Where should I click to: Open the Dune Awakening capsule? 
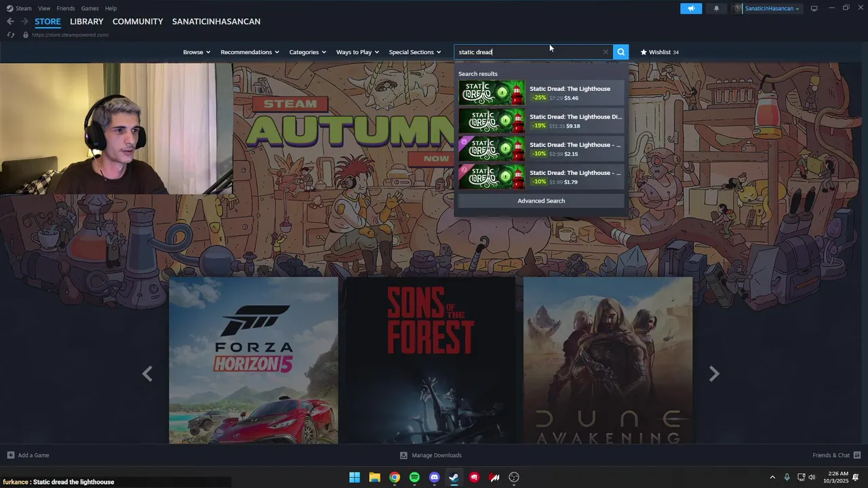(x=608, y=361)
